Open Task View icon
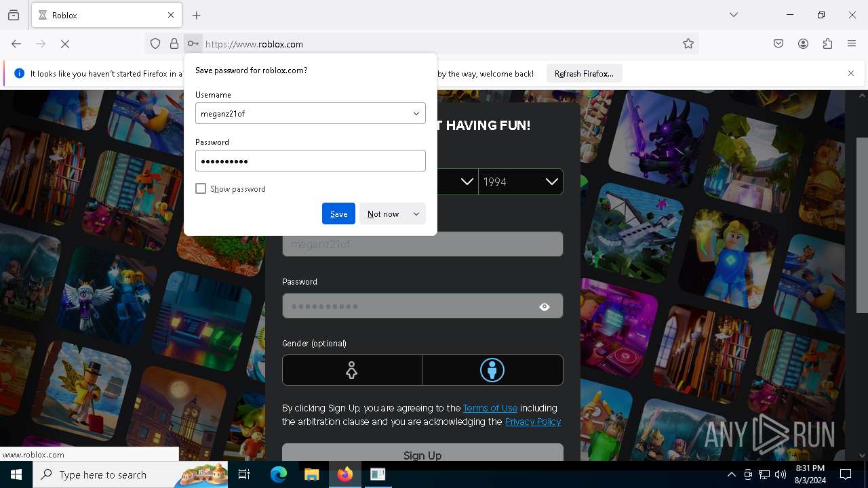Image resolution: width=868 pixels, height=488 pixels. [245, 474]
